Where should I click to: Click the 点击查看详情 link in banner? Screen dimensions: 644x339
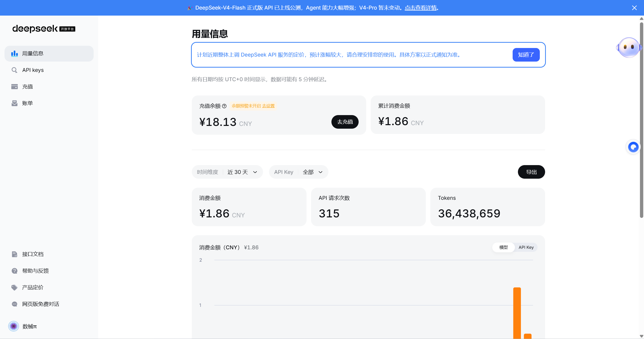pyautogui.click(x=421, y=8)
